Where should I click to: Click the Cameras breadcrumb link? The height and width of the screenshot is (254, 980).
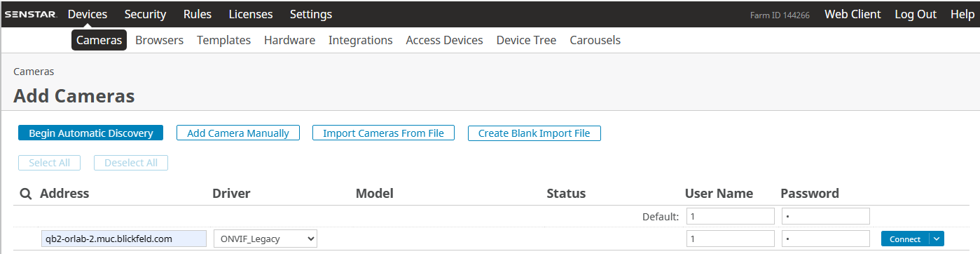pos(34,72)
